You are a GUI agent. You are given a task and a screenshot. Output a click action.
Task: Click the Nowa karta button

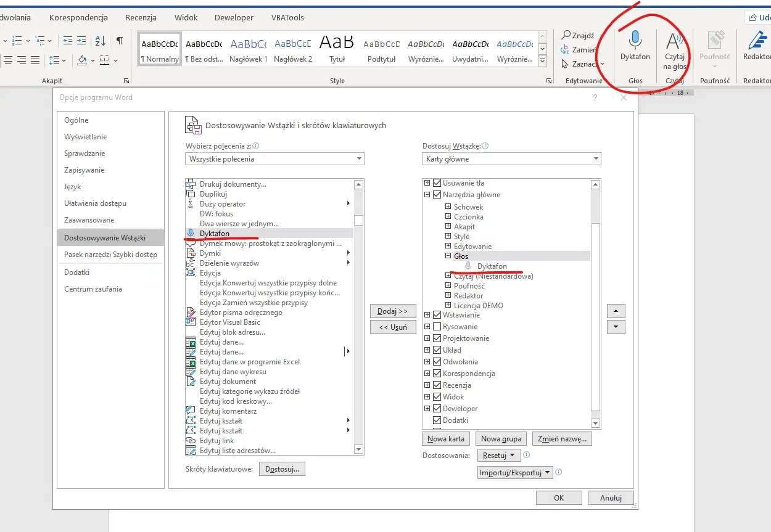coord(446,439)
